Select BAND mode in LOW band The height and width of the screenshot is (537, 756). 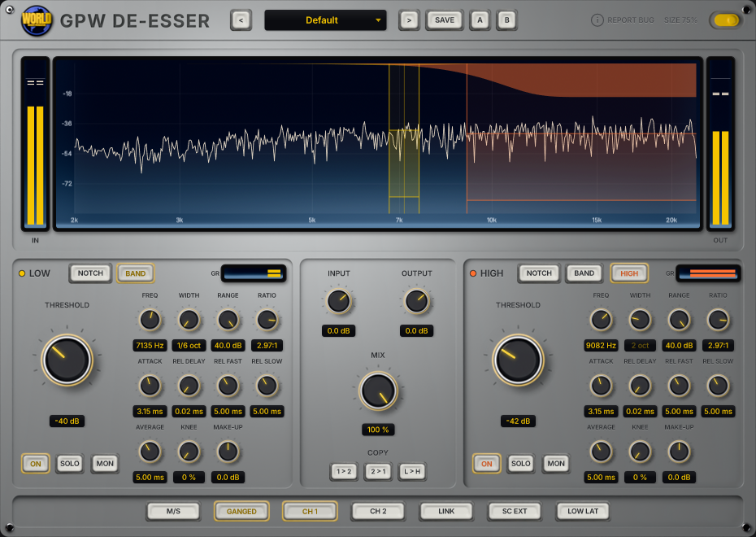click(x=136, y=273)
